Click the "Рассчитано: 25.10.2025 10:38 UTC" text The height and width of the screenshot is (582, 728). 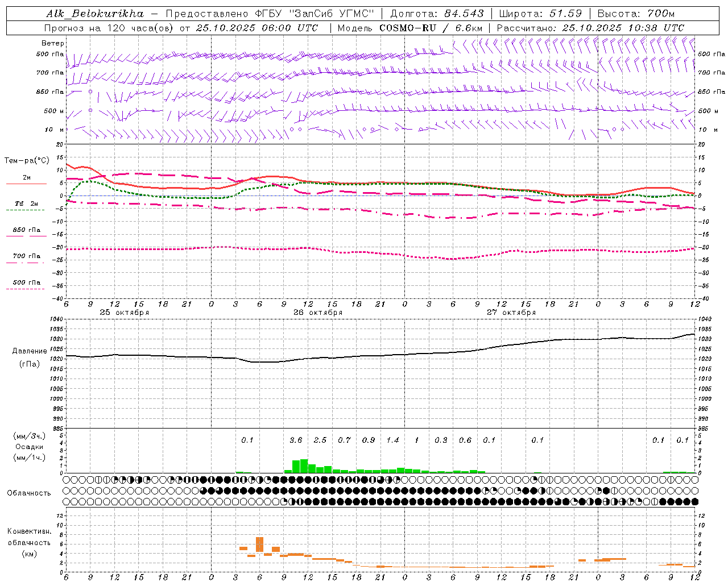[x=590, y=27]
